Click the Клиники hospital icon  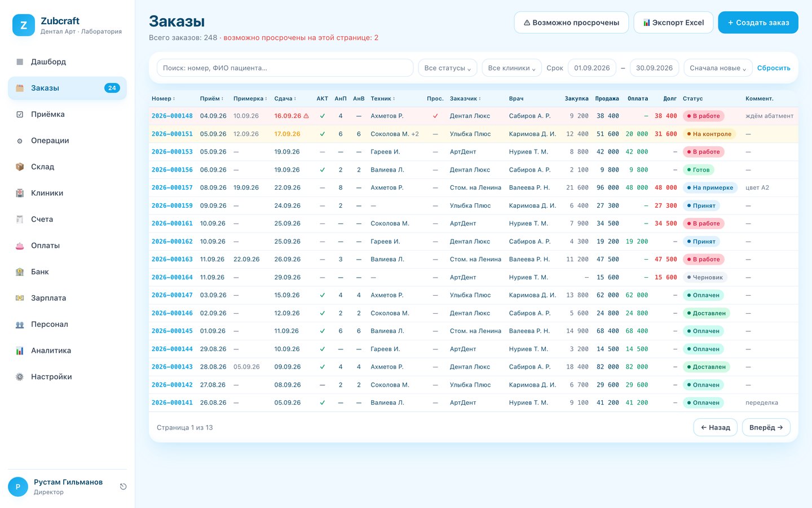[20, 193]
